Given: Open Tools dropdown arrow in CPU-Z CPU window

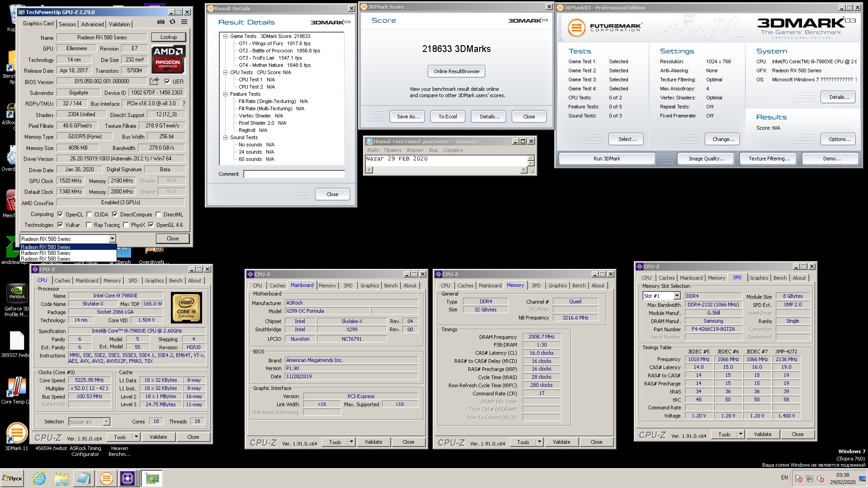Looking at the screenshot, I should coord(136,437).
